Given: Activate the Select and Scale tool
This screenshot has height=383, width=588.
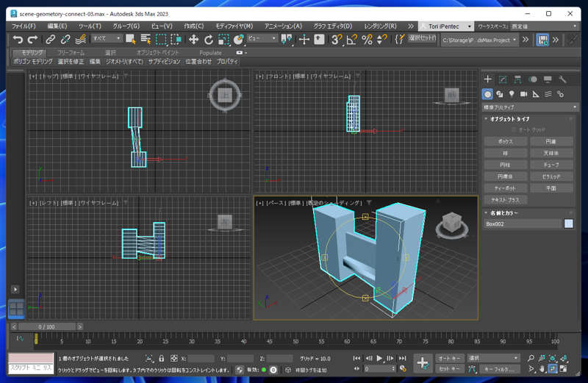Looking at the screenshot, I should [223, 40].
